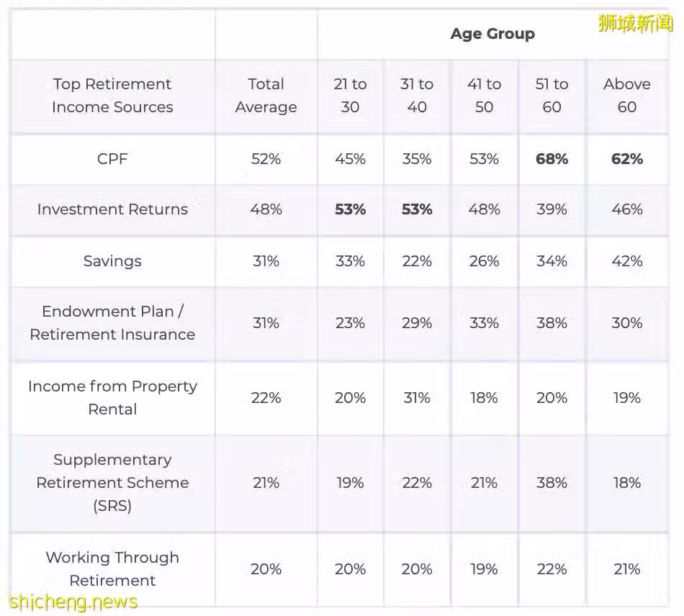Click Top Retirement Income Sources header
Screen dimensions: 684x616
pos(112,96)
